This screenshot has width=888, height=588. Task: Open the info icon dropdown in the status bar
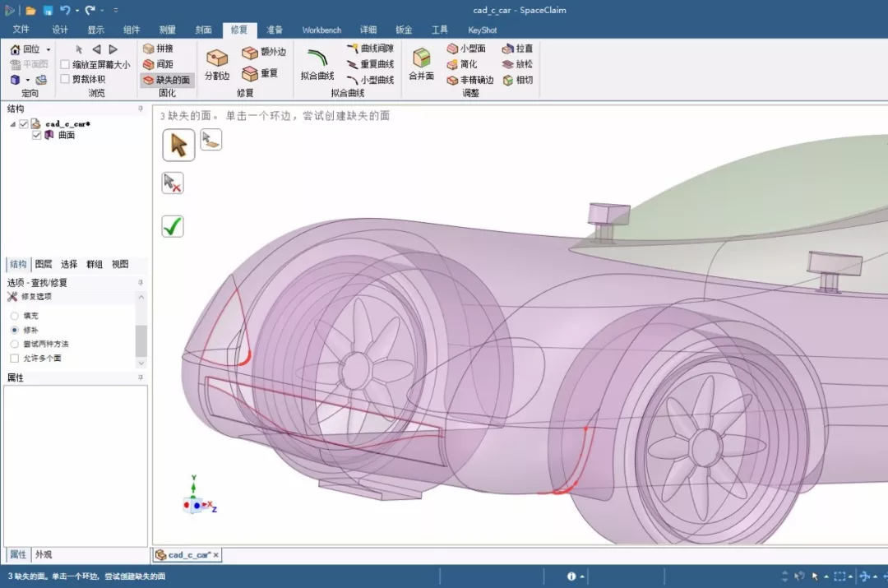582,576
